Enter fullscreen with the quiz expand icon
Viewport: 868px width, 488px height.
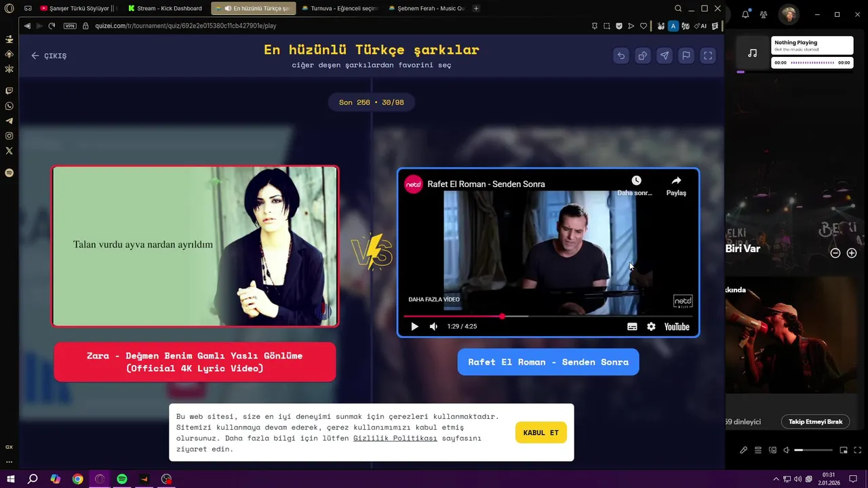point(708,56)
